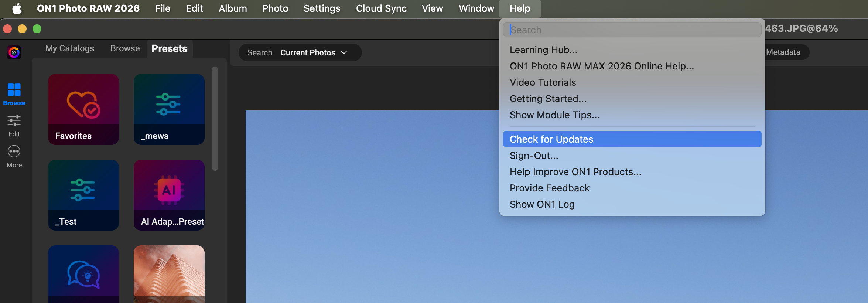Choose Getting Started menu item
Viewport: 868px width, 303px height.
632,99
